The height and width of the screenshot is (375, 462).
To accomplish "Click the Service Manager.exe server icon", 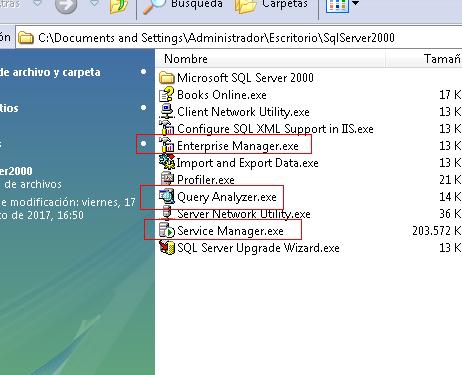I will (x=167, y=230).
